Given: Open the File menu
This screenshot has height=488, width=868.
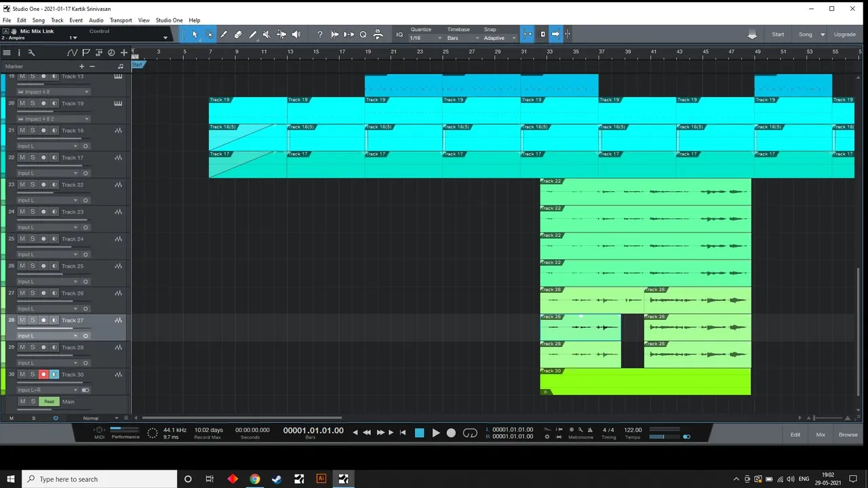Looking at the screenshot, I should point(7,20).
